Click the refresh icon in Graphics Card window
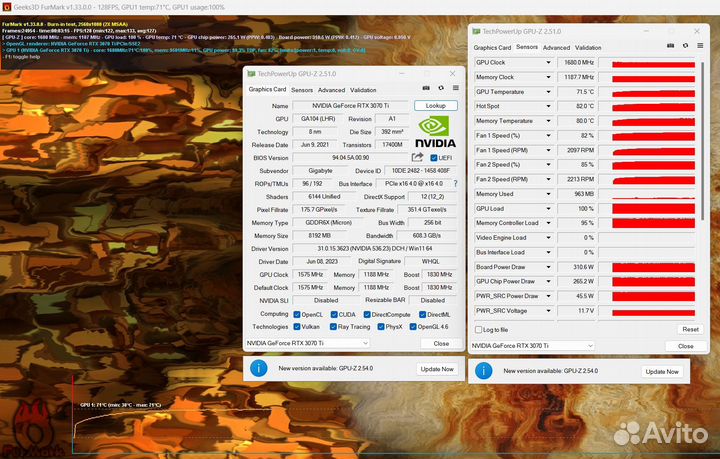 pos(441,88)
